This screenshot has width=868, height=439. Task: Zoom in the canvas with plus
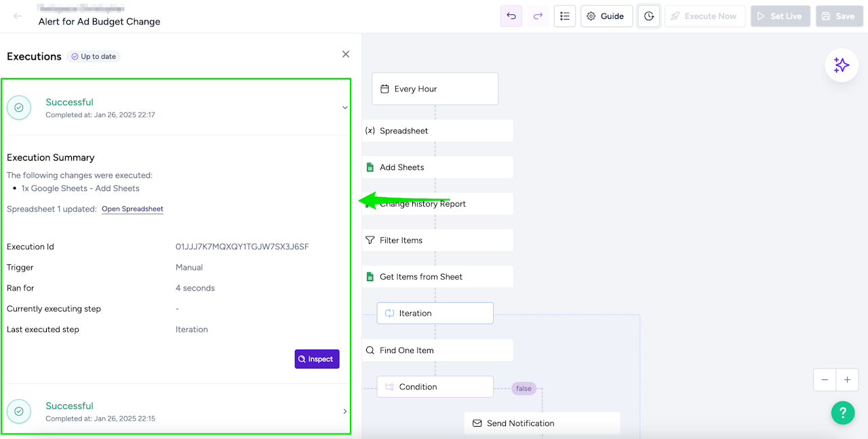(x=847, y=380)
